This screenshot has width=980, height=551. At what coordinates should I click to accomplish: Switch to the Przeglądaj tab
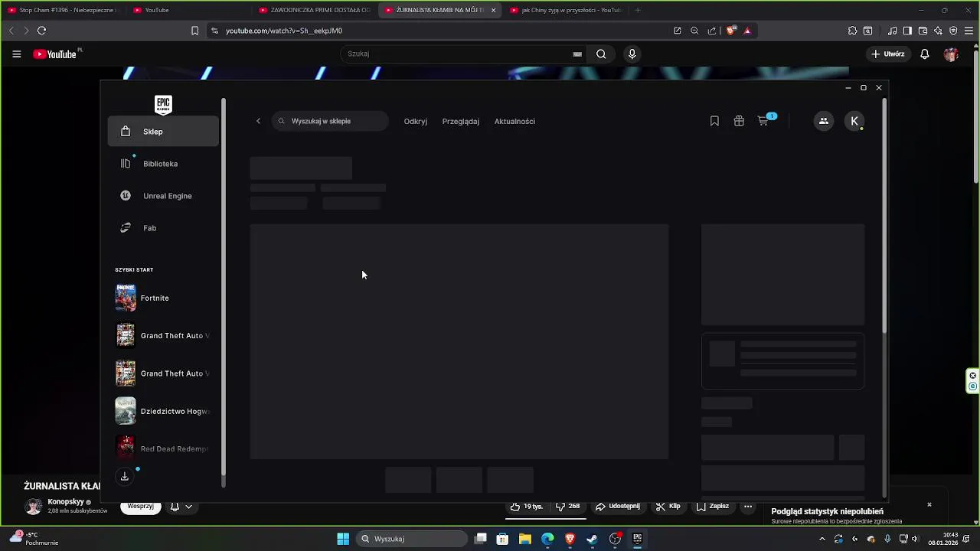coord(461,121)
